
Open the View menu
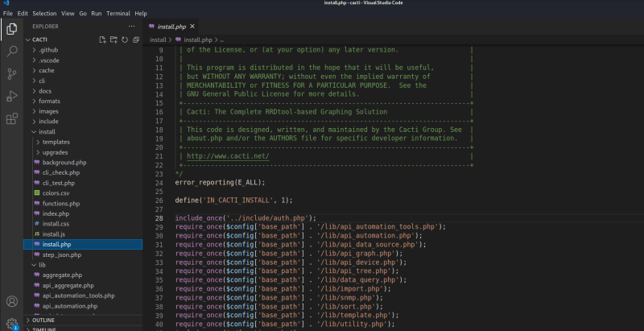click(68, 14)
